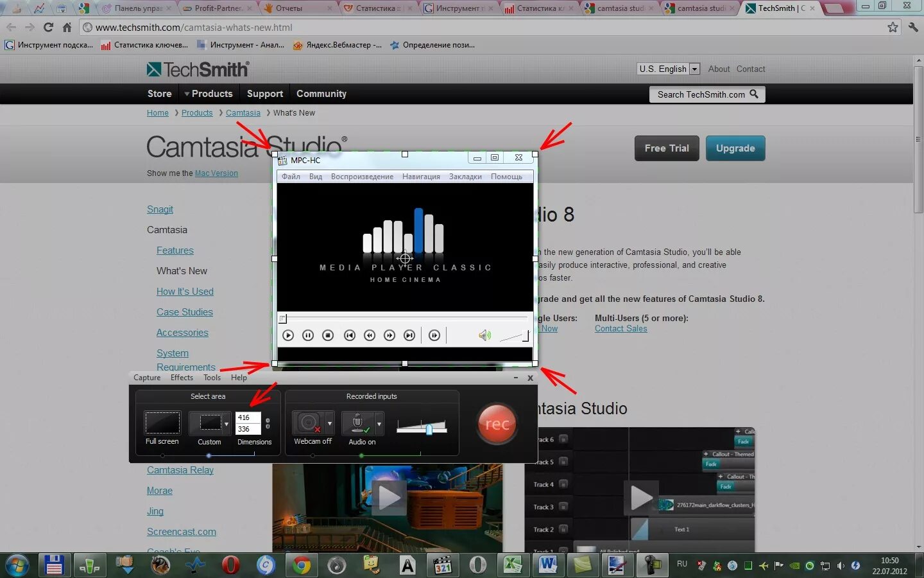Open Chrome wrench settings menu
924x578 pixels.
pos(913,27)
